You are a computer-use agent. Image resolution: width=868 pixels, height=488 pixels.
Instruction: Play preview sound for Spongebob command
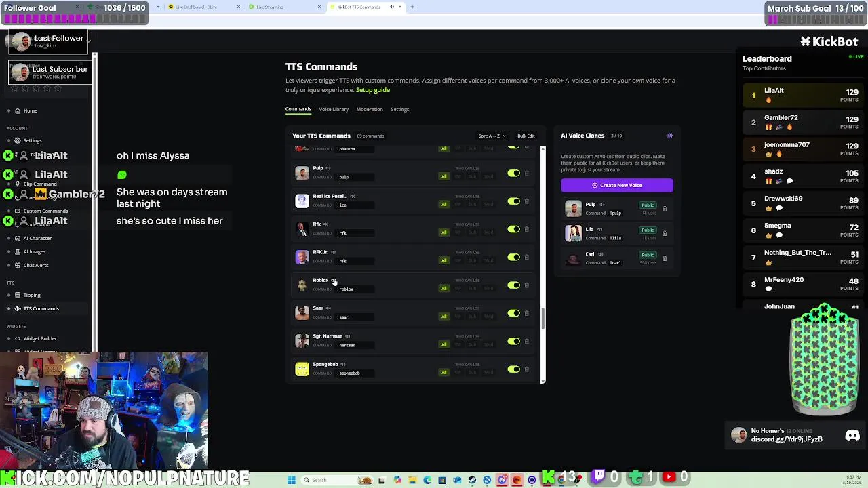[x=342, y=364]
